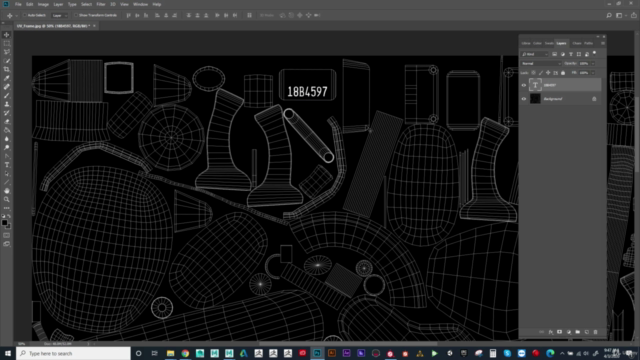Select the Pen tool
640x360 pixels.
point(7,156)
